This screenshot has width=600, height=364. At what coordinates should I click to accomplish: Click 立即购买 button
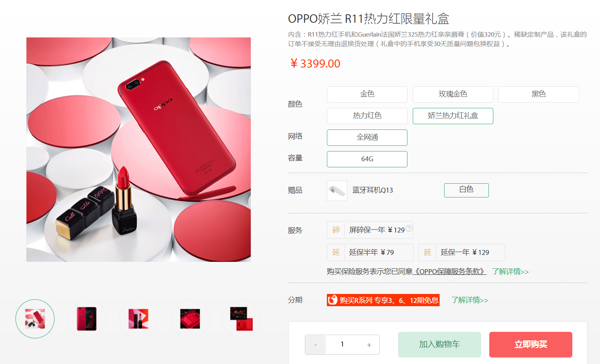(531, 344)
